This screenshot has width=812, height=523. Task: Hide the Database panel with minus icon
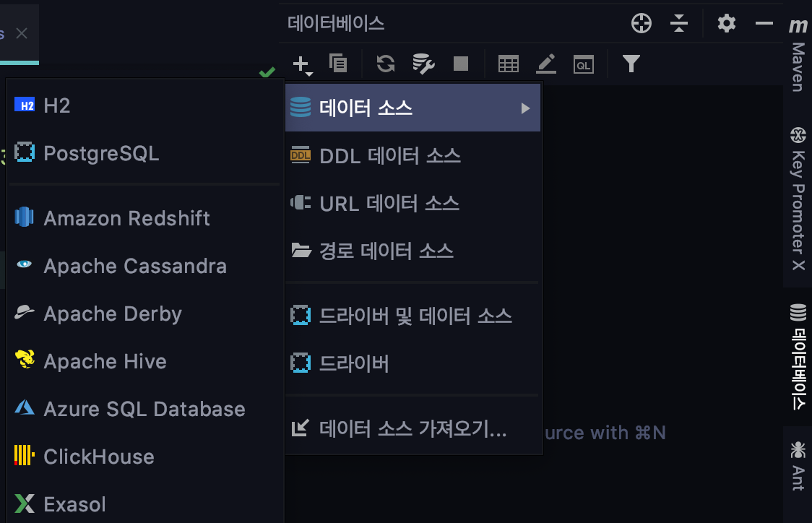pyautogui.click(x=764, y=23)
